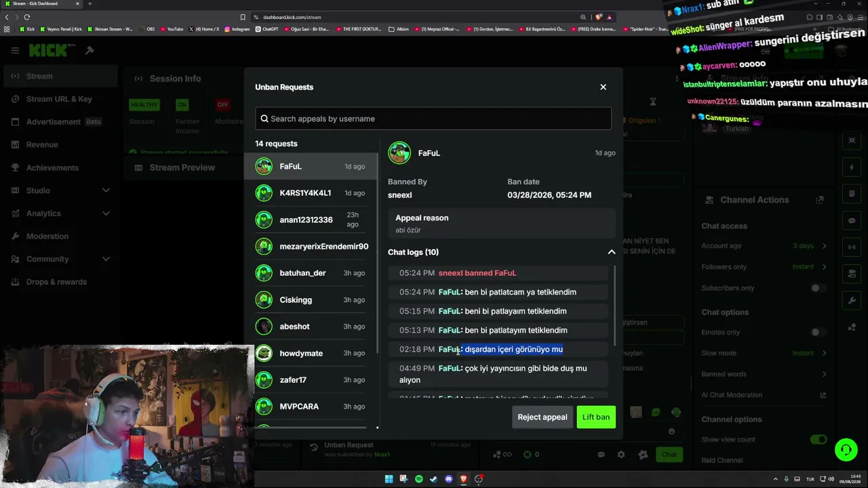The image size is (868, 488).
Task: Reload the page in browser
Action: pos(27,17)
